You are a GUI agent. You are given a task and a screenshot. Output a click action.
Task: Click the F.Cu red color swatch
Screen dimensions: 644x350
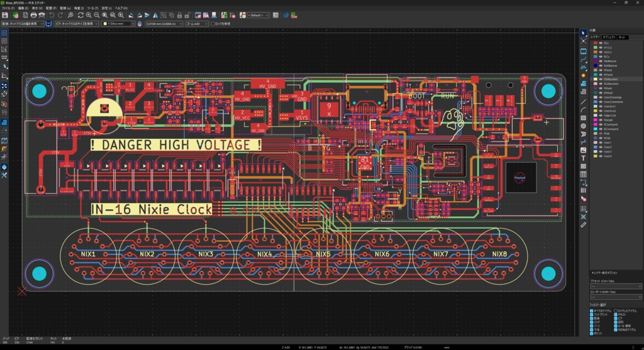coord(596,43)
